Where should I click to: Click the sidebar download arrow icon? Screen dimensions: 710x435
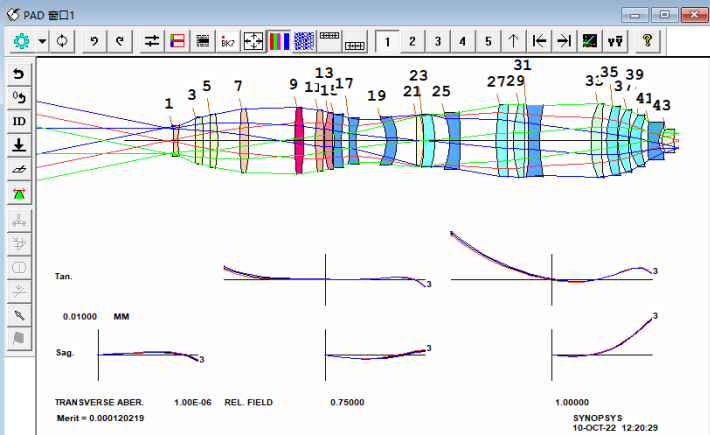19,145
